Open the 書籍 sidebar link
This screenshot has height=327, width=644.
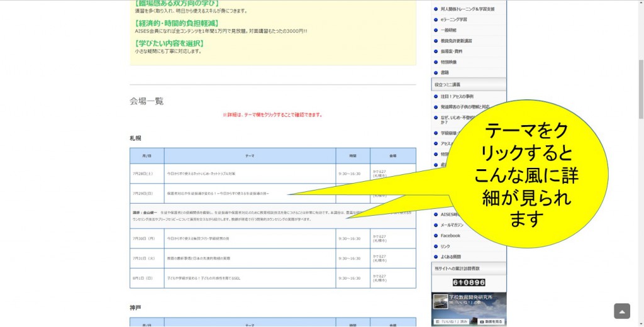[445, 72]
